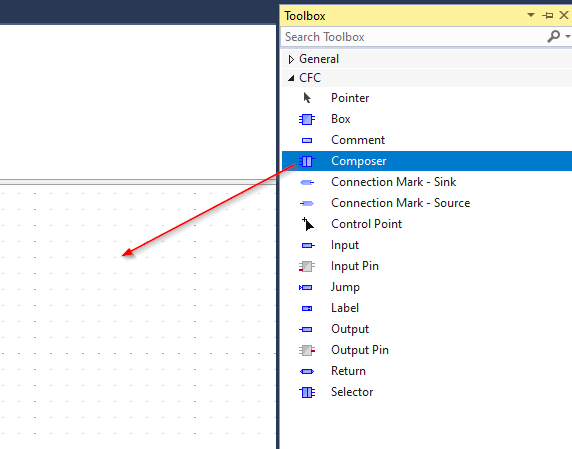Toggle the Toolbox auto-hide pin

coord(548,15)
